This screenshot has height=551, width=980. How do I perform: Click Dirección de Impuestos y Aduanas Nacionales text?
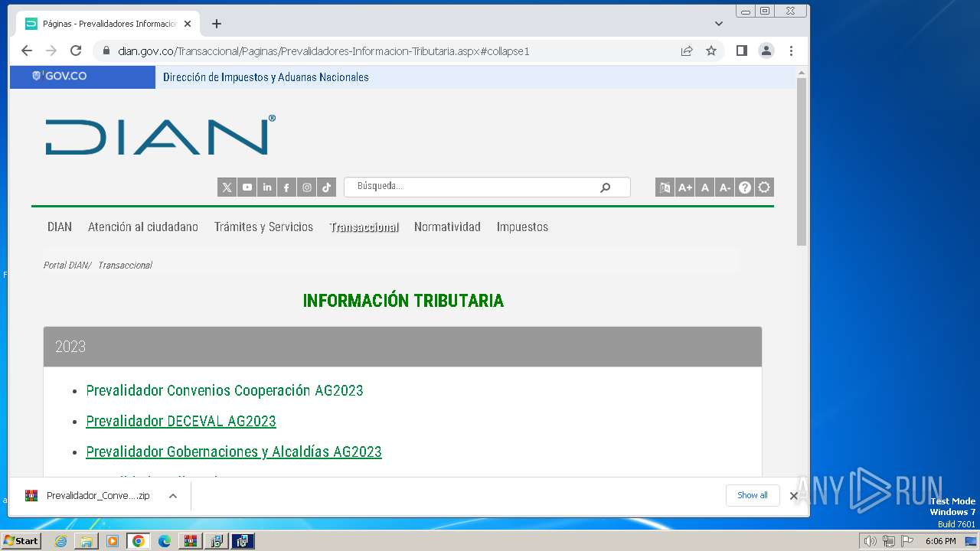[266, 77]
